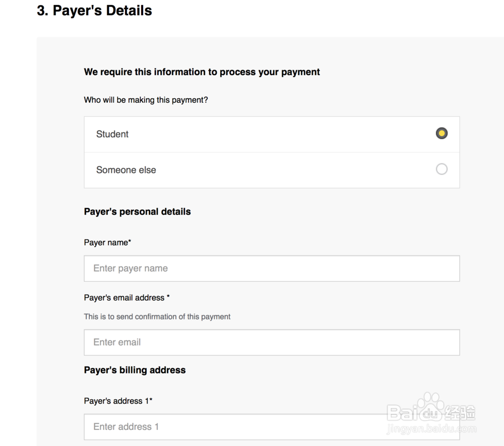Click the Payer's billing address heading
The width and height of the screenshot is (504, 446).
[x=135, y=370]
